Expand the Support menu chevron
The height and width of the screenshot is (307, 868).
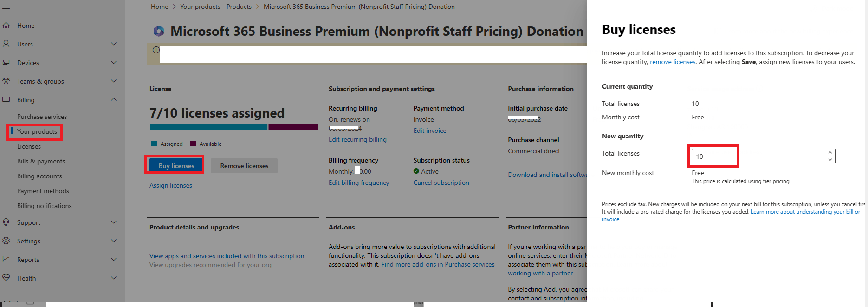point(114,222)
